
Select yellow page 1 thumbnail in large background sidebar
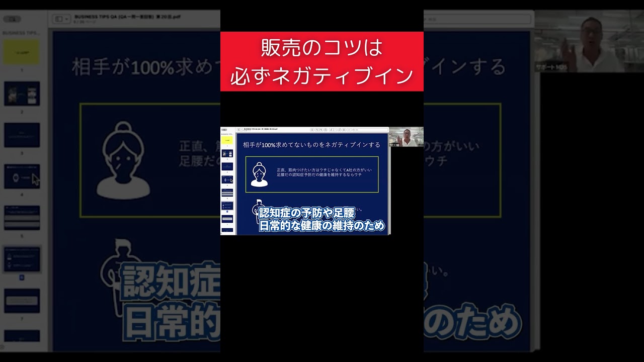pyautogui.click(x=22, y=52)
